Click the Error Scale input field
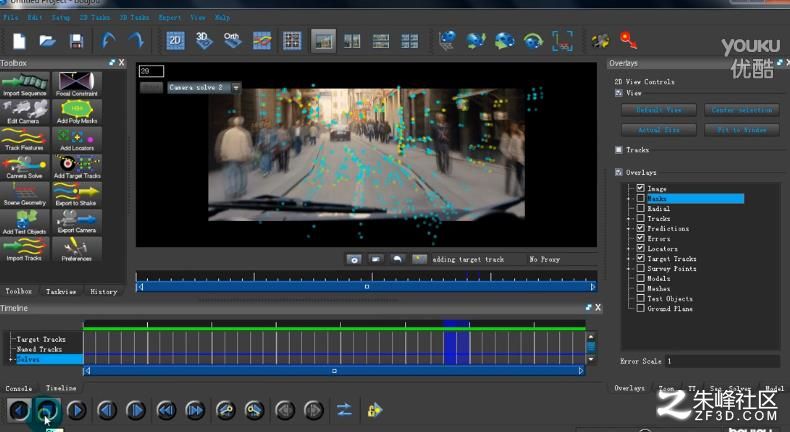The image size is (790, 432). (x=722, y=361)
